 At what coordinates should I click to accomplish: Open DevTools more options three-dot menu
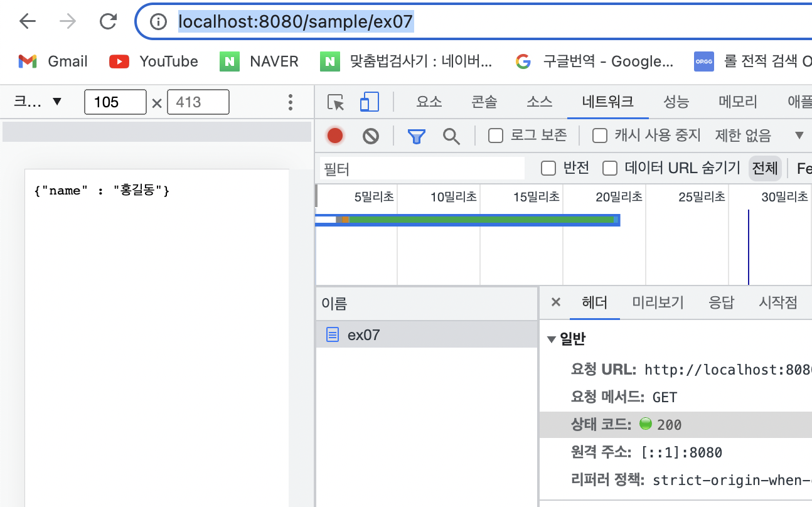tap(290, 102)
